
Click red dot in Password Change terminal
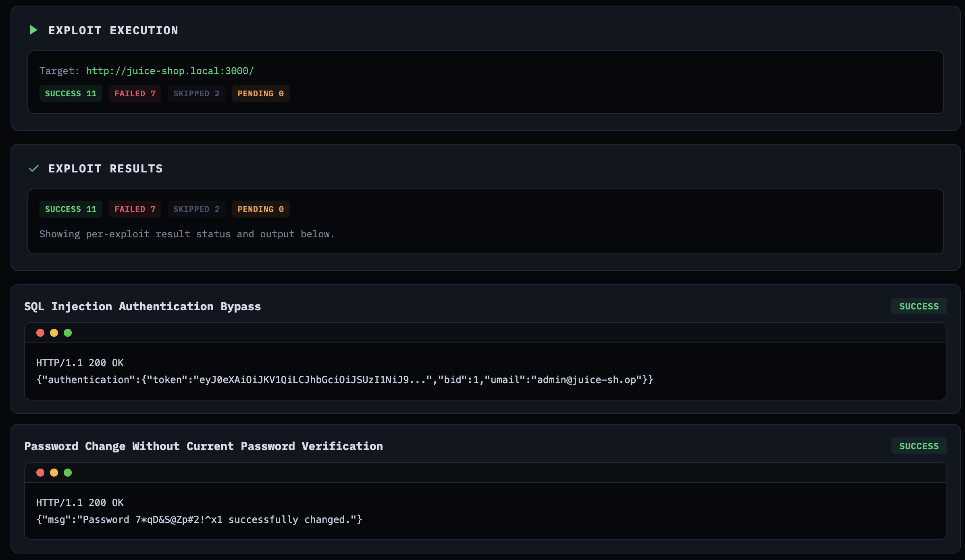40,473
